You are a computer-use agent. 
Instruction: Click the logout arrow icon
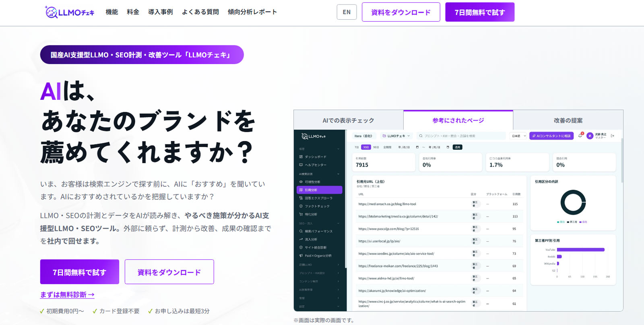[x=613, y=136]
